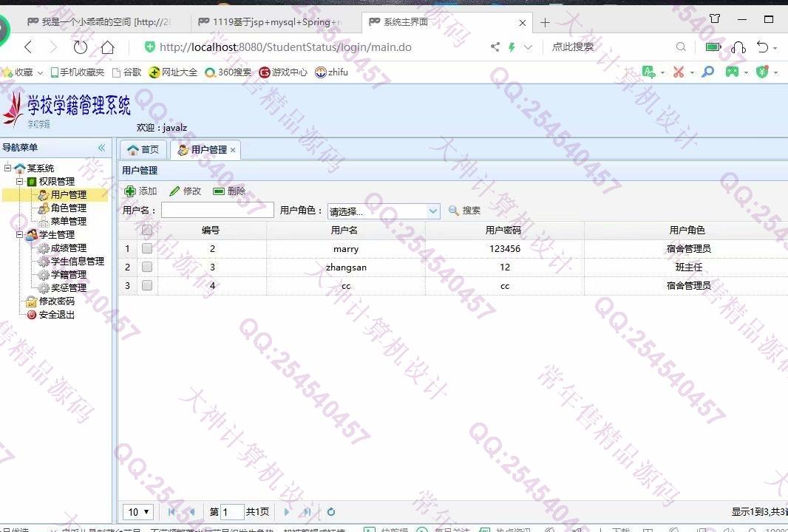The width and height of the screenshot is (788, 532).
Task: Click the green lightning speed-mode icon
Action: click(x=512, y=47)
